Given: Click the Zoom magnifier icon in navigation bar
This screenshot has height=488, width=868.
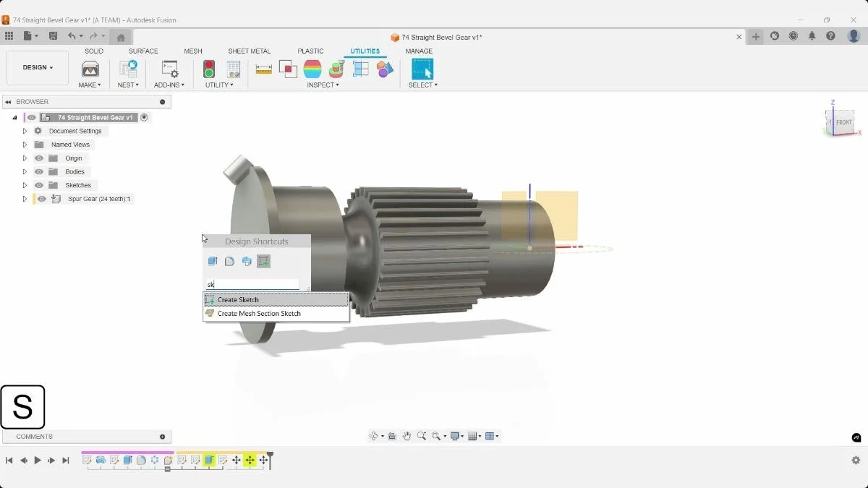Looking at the screenshot, I should [x=422, y=436].
